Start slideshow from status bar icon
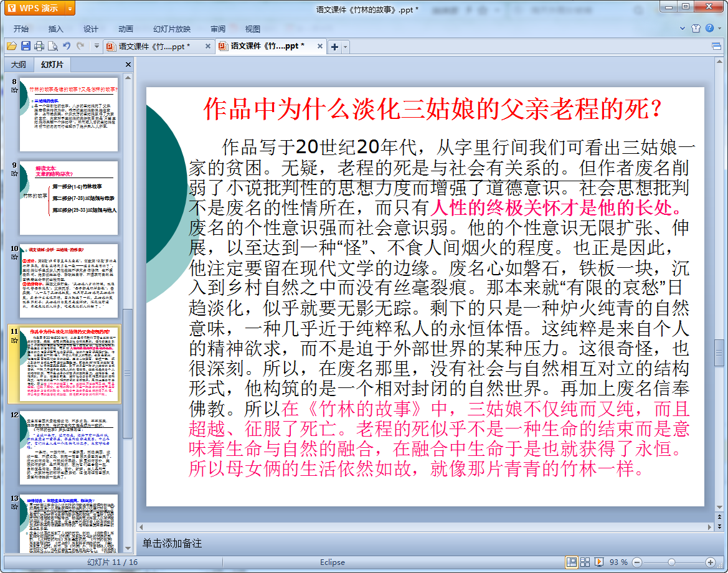Viewport: 728px width, 573px height. click(x=599, y=562)
